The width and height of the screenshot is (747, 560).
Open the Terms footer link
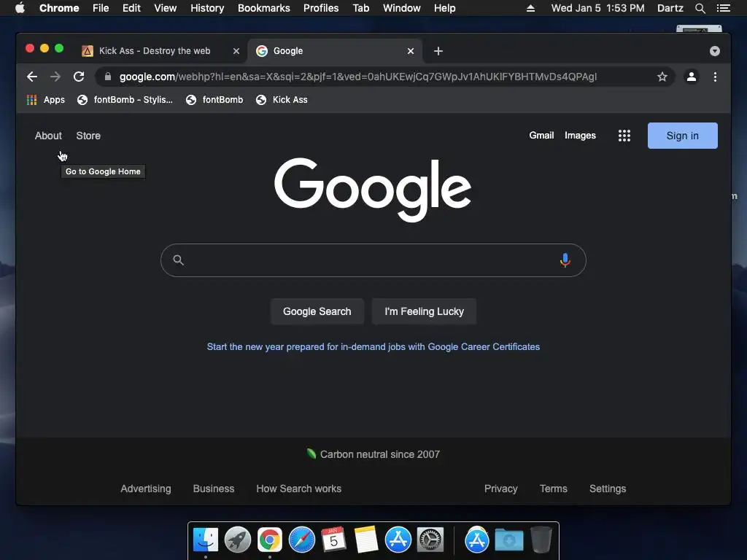pyautogui.click(x=553, y=489)
